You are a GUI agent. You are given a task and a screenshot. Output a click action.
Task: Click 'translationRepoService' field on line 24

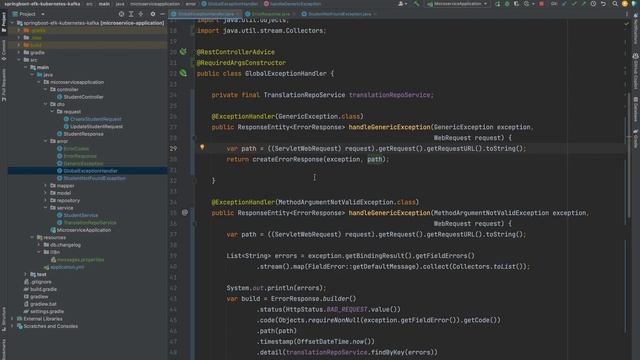click(x=389, y=95)
